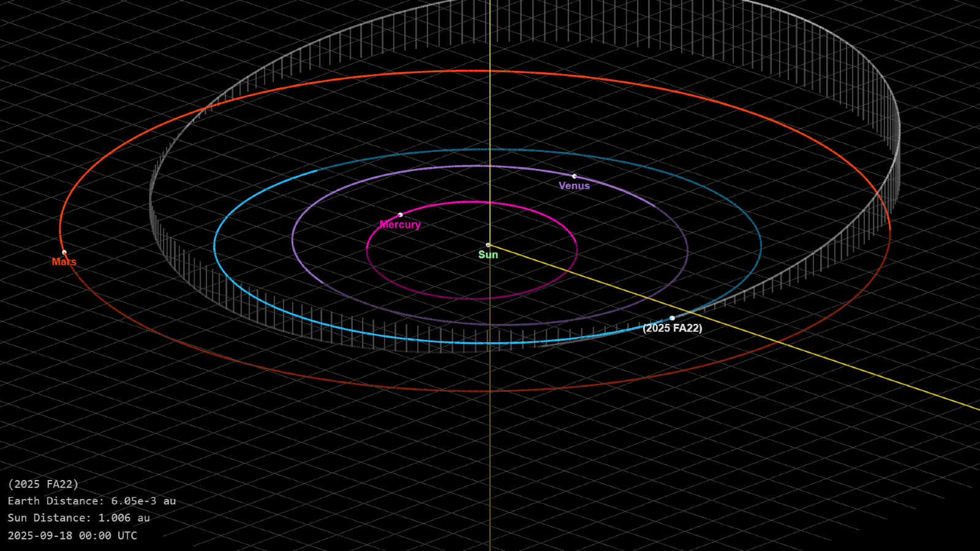Select the red Mars label

click(64, 262)
